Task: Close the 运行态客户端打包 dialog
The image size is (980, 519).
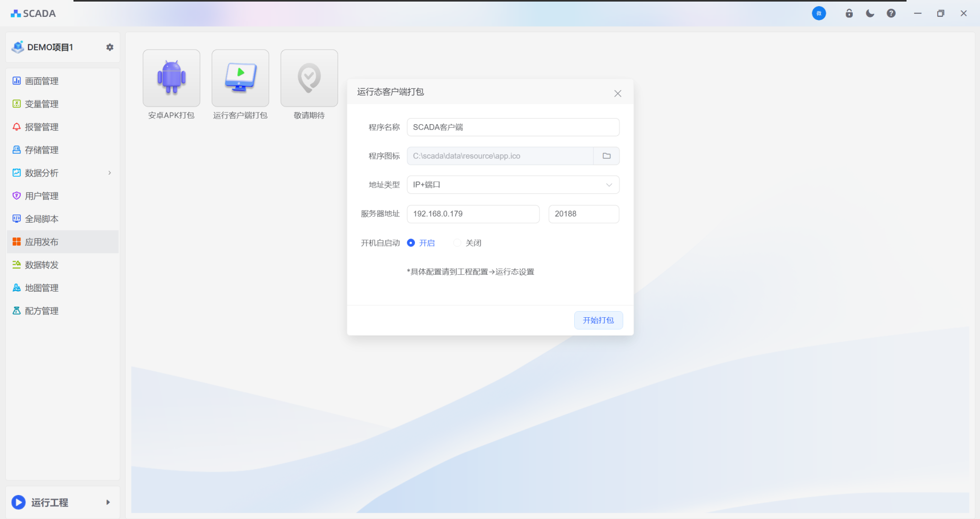Action: click(618, 93)
